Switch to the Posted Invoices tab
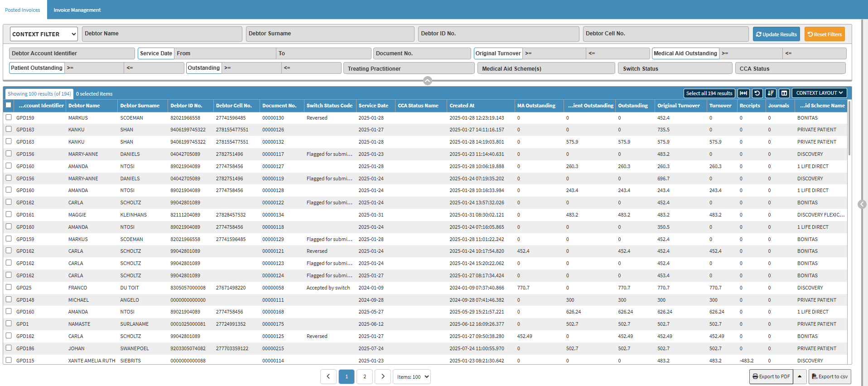The height and width of the screenshot is (386, 868). [23, 10]
